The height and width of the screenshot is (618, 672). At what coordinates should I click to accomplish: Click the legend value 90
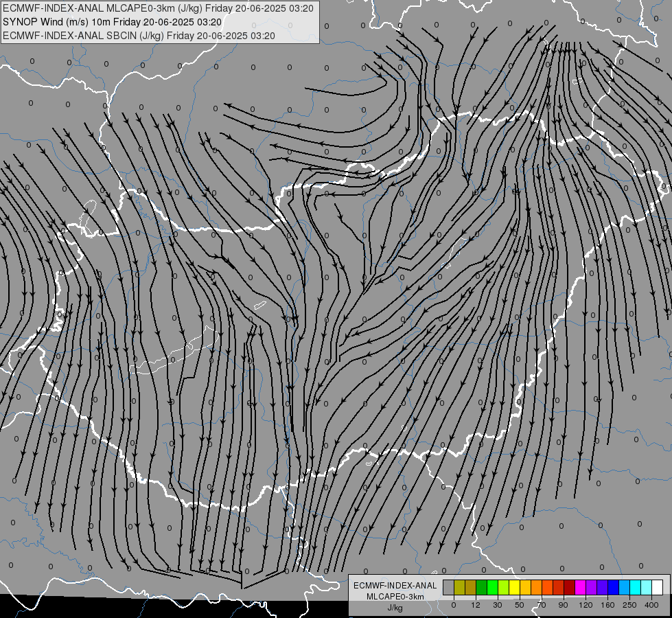(x=563, y=605)
